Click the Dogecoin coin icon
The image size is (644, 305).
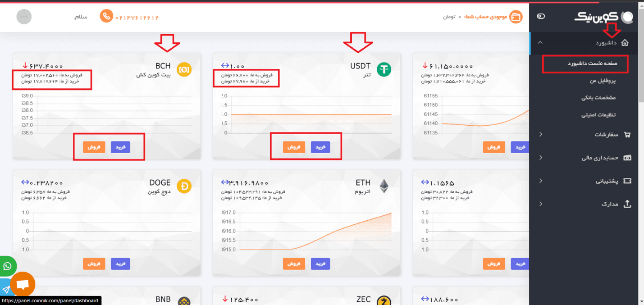pyautogui.click(x=184, y=186)
